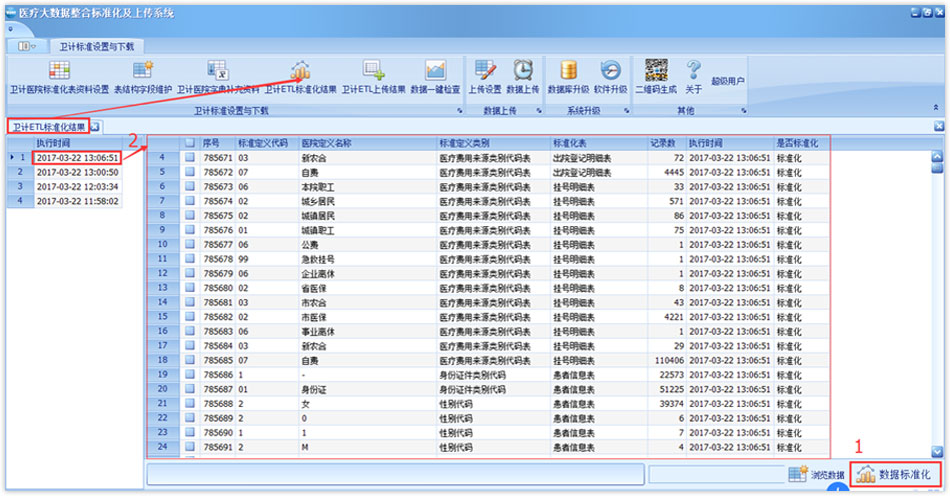Select 本院职工 cell in row 6
950x496 pixels.
(x=367, y=187)
